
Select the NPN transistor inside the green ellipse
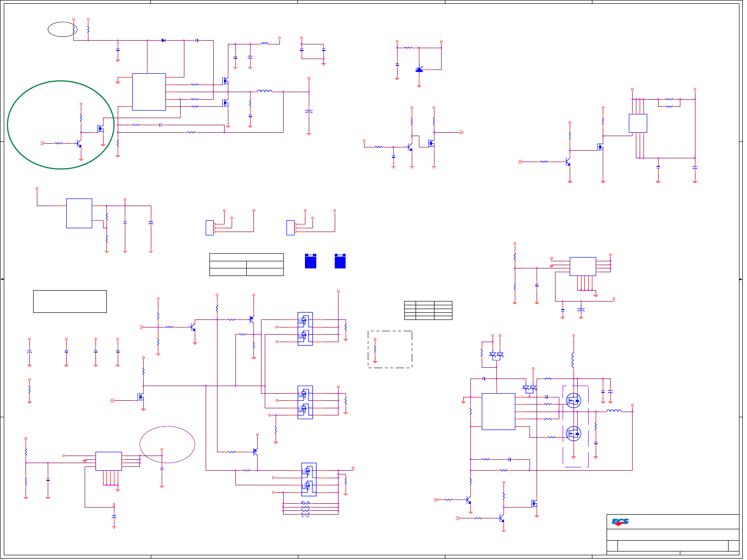tap(79, 143)
